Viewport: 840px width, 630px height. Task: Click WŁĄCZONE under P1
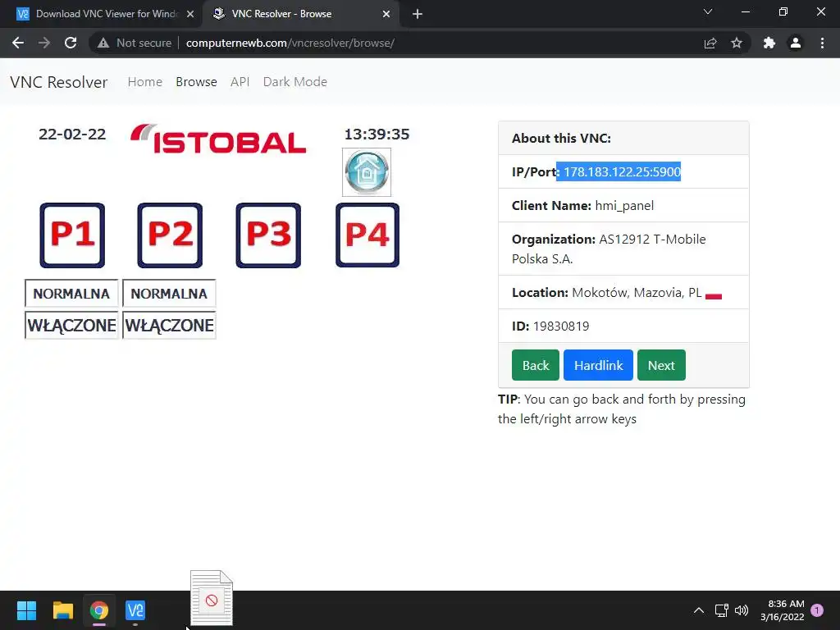(x=71, y=325)
